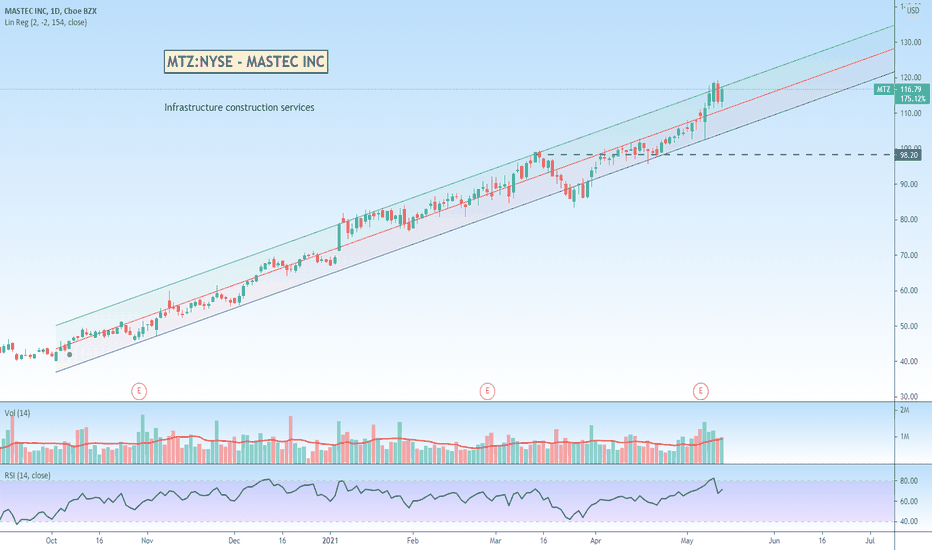Click the Jul date axis label
The image size is (932, 550).
870,540
